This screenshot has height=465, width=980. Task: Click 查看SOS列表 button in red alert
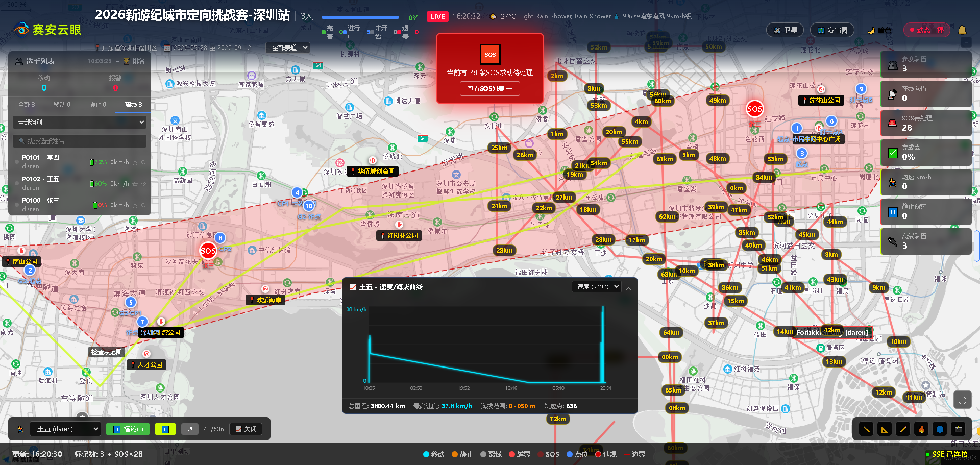coord(490,88)
